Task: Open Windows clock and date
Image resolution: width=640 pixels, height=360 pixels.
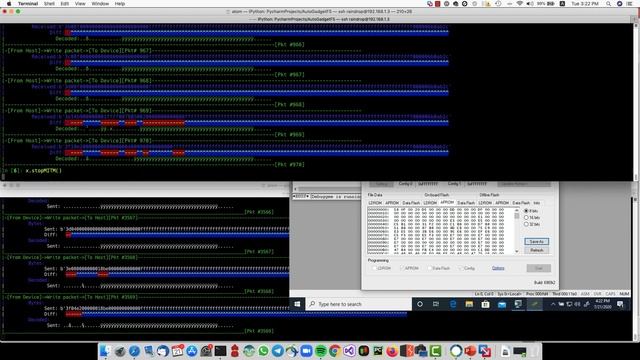Action: 602,304
